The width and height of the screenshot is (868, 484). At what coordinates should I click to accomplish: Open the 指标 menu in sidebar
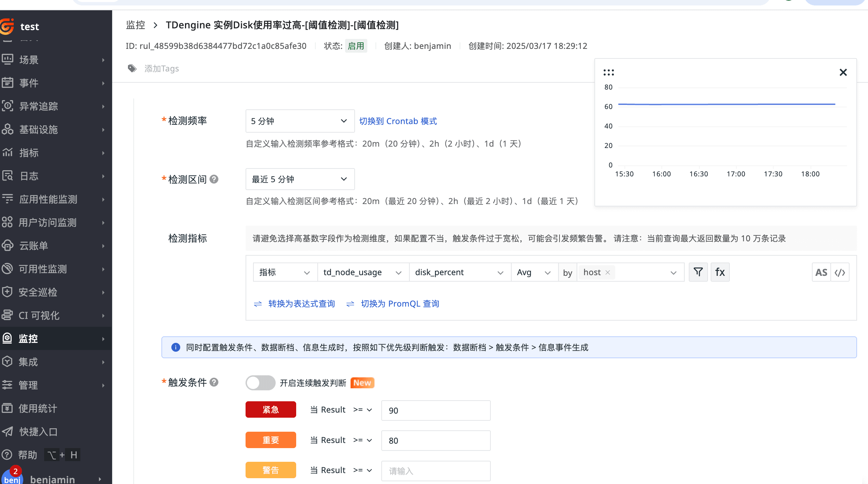(x=56, y=152)
